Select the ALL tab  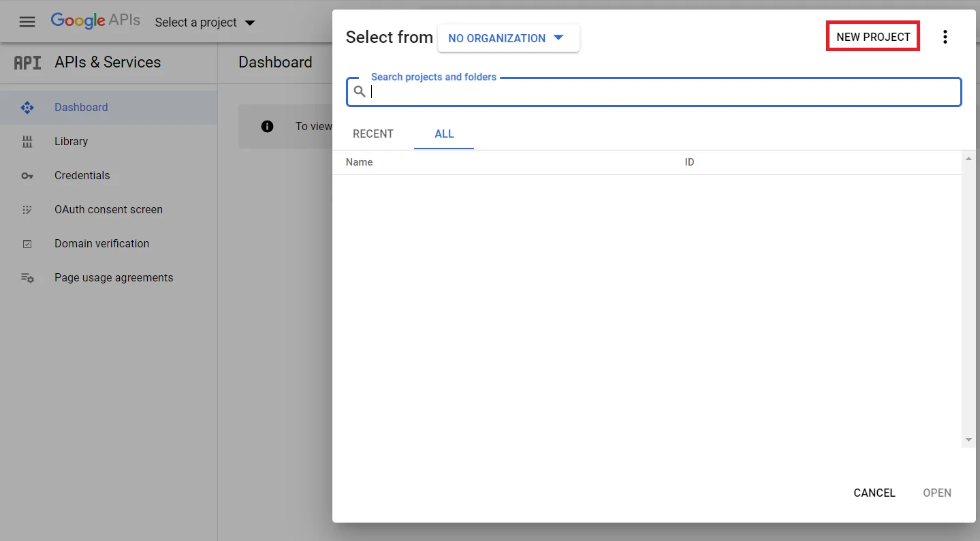pos(443,134)
